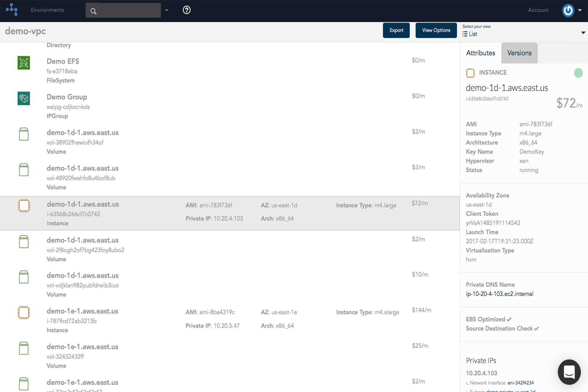Switch to the Versions tab
Screen dimensions: 588x392
pos(519,53)
